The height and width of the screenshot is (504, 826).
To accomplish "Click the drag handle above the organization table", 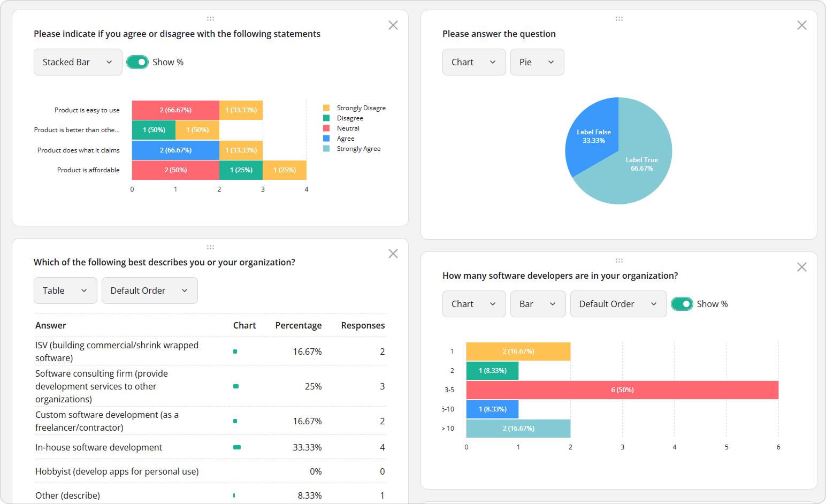I will tap(210, 247).
